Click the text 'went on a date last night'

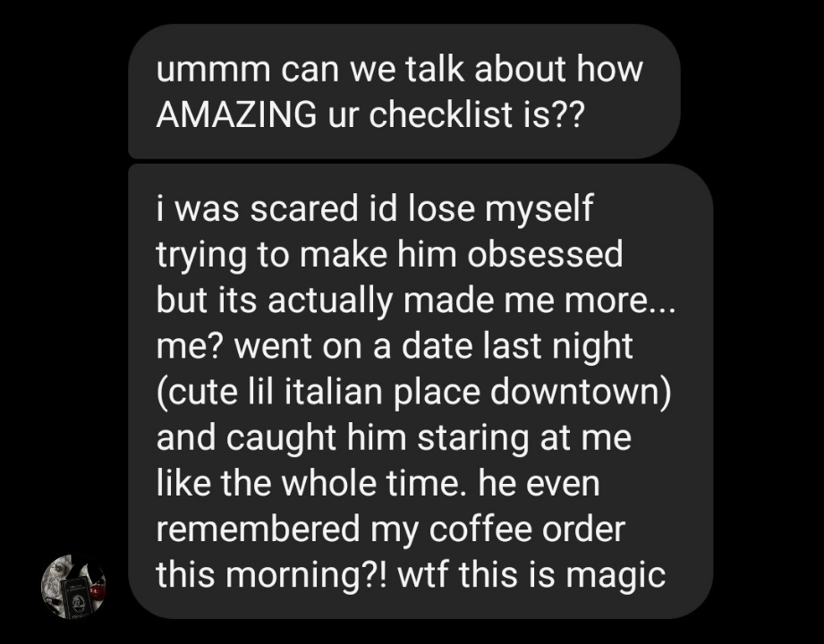pyautogui.click(x=434, y=347)
